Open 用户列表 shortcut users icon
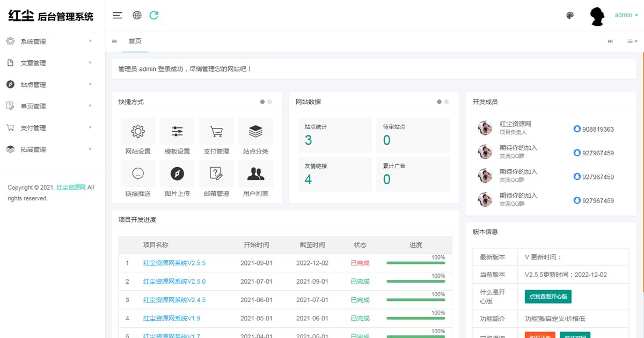644x338 pixels. 255,174
